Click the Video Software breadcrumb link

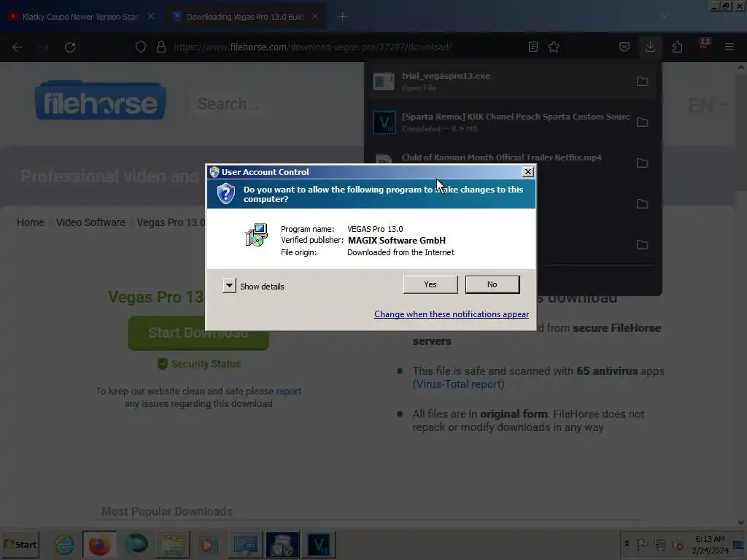tap(90, 222)
